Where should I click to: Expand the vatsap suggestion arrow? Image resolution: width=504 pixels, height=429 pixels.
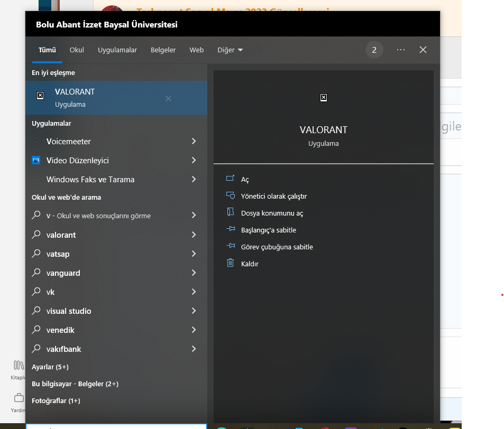[194, 254]
